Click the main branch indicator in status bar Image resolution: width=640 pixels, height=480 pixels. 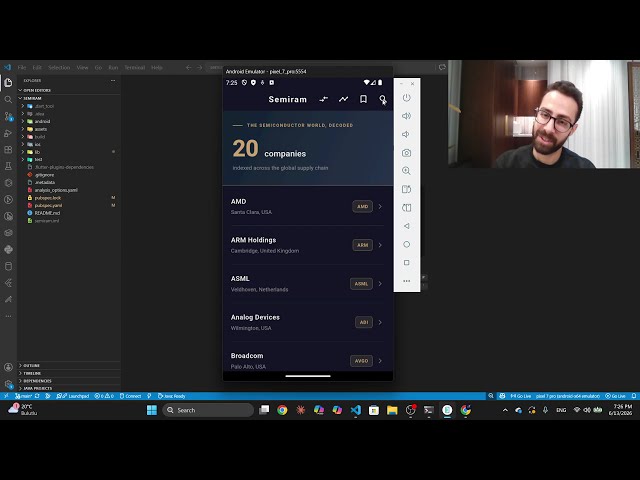tap(24, 396)
